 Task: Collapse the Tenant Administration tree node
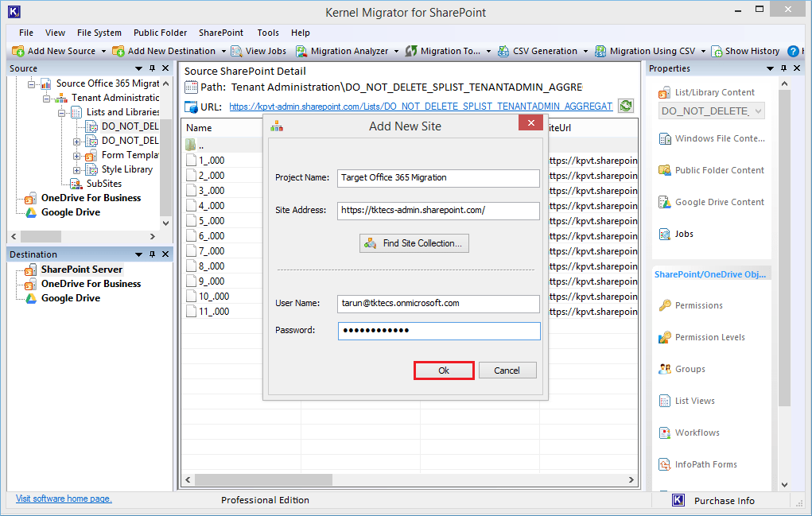[x=47, y=99]
